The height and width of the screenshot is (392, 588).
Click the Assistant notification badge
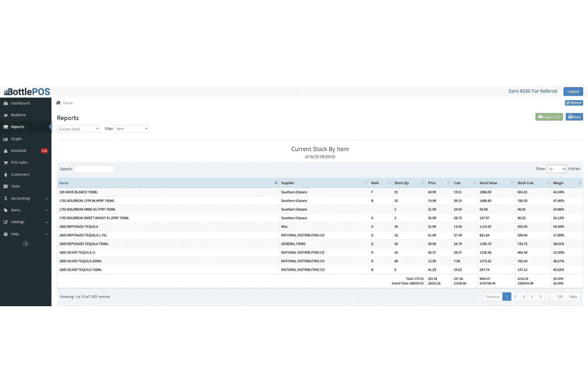click(44, 151)
